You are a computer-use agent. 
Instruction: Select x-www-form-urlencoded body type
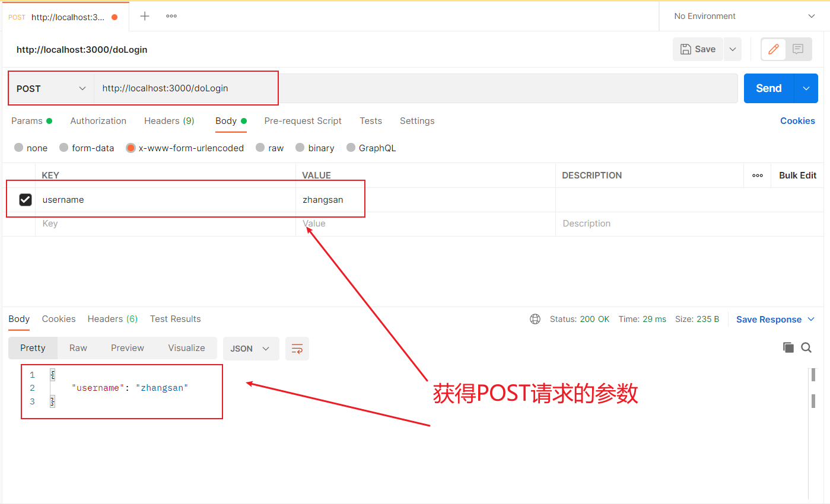tap(185, 148)
